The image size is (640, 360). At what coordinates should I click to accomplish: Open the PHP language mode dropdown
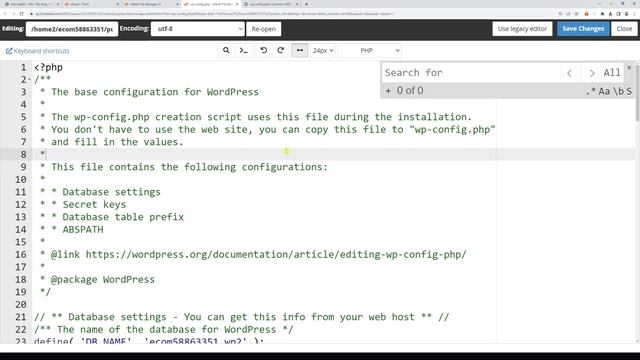click(370, 50)
